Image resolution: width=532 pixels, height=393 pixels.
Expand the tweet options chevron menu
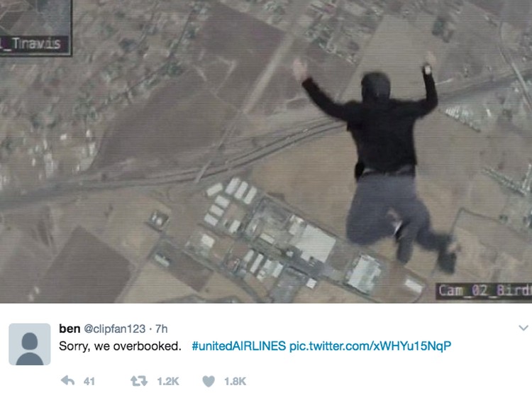pyautogui.click(x=523, y=328)
